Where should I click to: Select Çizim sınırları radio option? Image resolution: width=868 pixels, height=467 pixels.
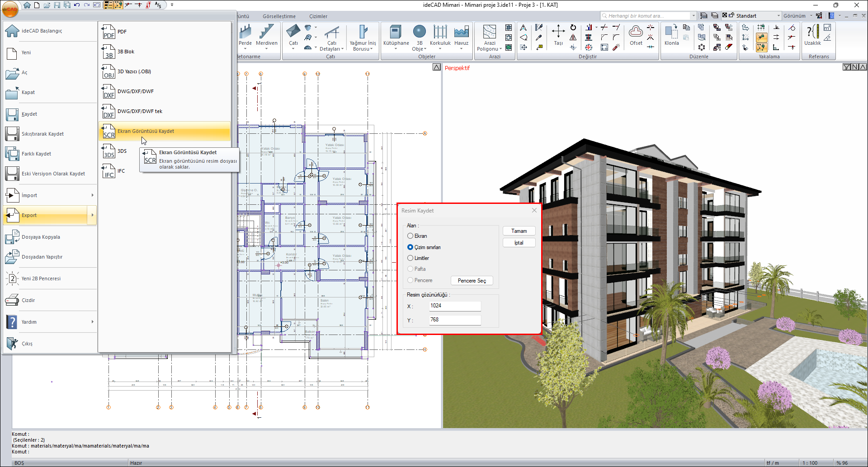tap(410, 247)
